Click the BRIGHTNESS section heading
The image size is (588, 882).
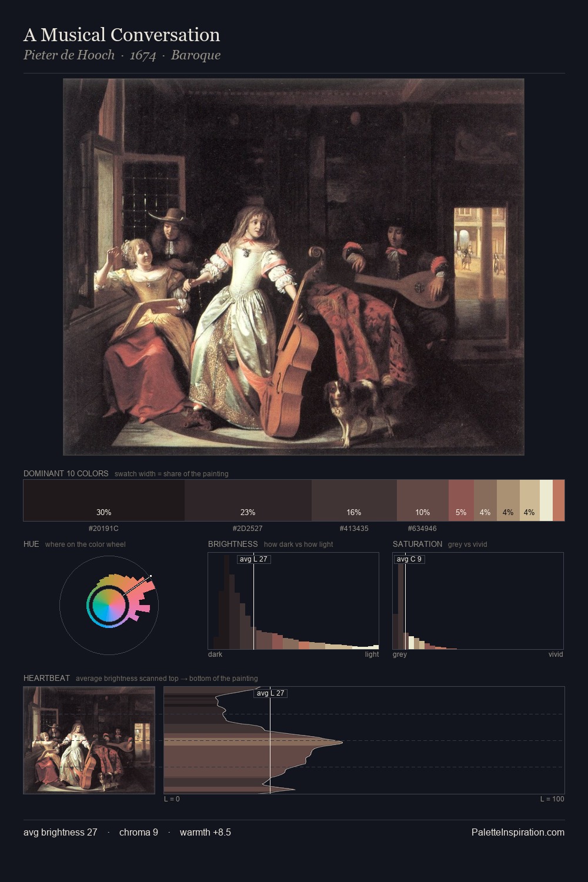pyautogui.click(x=233, y=544)
